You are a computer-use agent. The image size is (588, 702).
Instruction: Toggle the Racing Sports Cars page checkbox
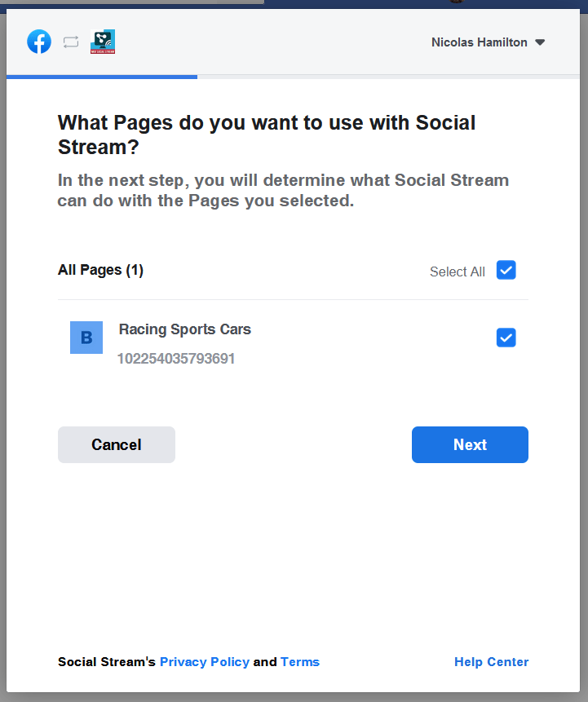pyautogui.click(x=506, y=338)
